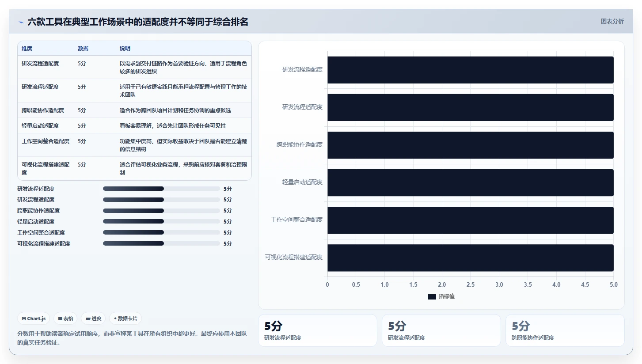This screenshot has height=364, width=642.
Task: Click the 工作空间整合适配度 cell in the table
Action: 46,141
